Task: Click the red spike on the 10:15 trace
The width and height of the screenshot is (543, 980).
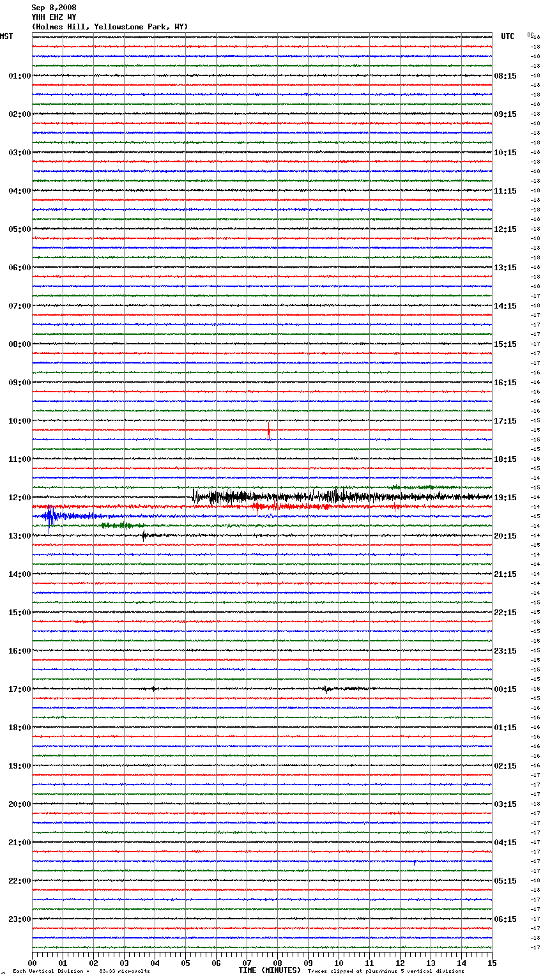Action: click(x=269, y=431)
